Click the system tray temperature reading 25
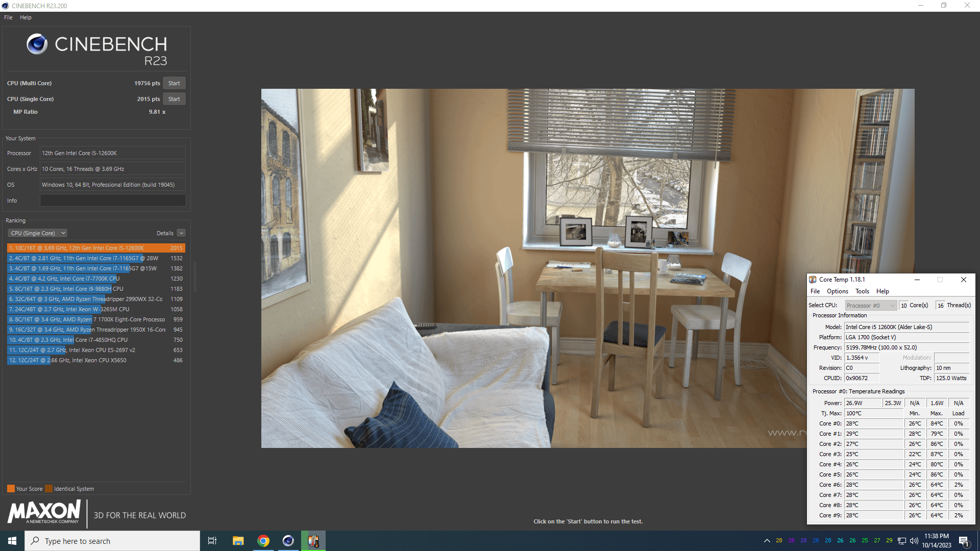 (x=865, y=541)
